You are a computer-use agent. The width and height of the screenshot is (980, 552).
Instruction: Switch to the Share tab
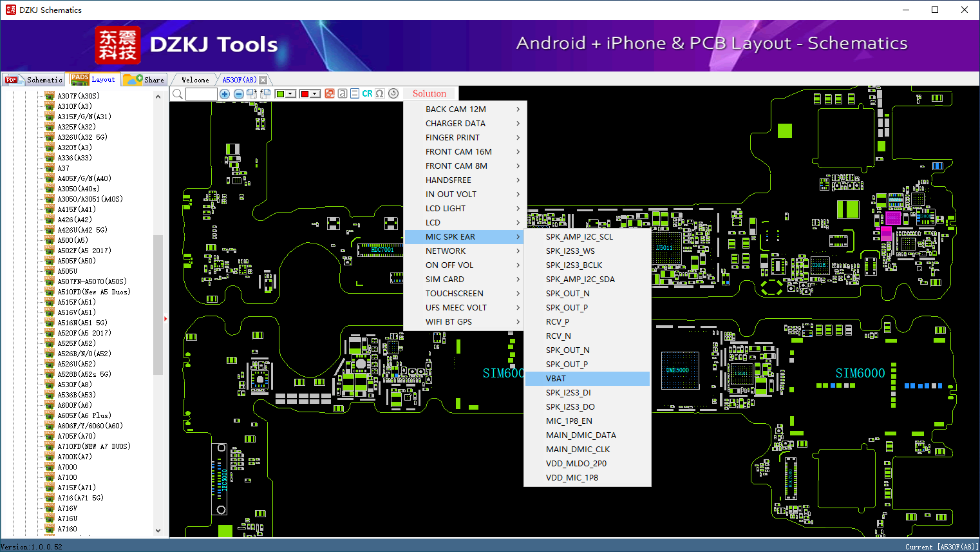coord(144,79)
